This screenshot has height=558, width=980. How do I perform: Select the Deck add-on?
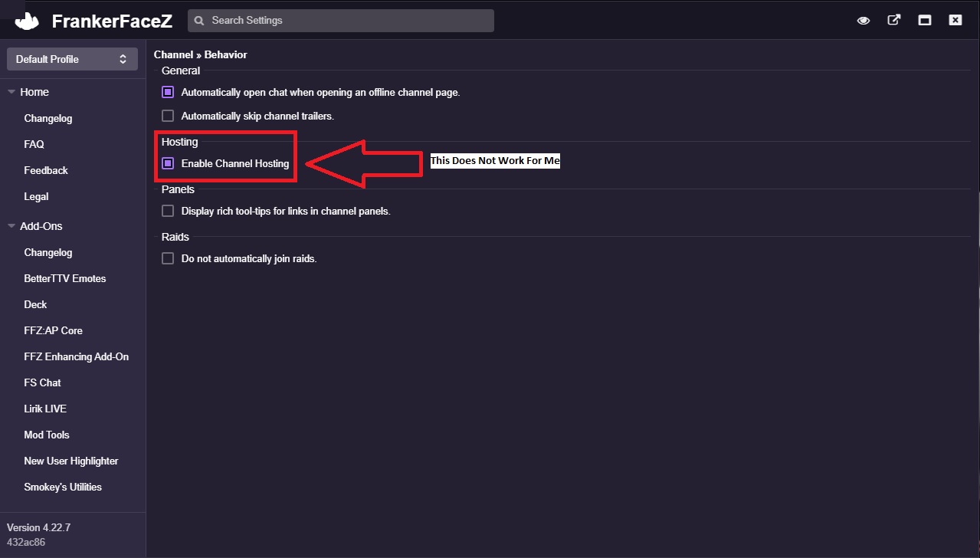click(x=35, y=304)
